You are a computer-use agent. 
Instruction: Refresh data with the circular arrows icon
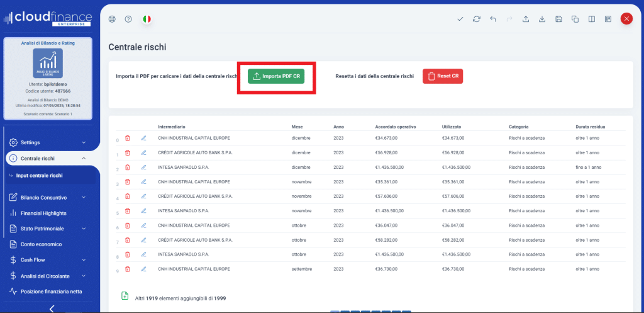[477, 19]
